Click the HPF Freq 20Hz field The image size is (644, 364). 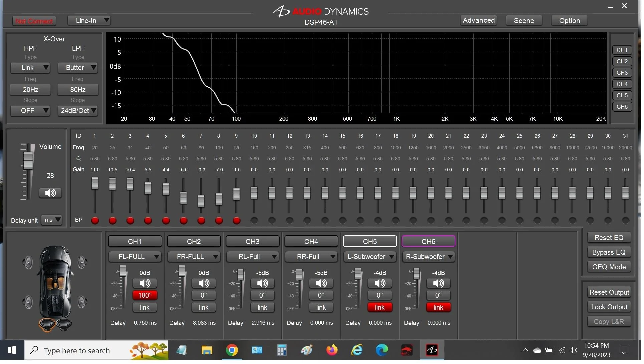tap(30, 90)
